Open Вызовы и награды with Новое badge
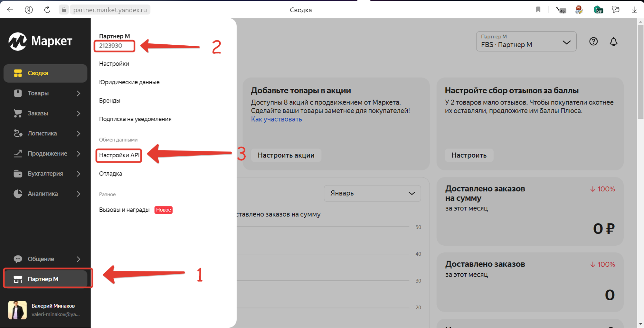644x328 pixels. click(124, 210)
